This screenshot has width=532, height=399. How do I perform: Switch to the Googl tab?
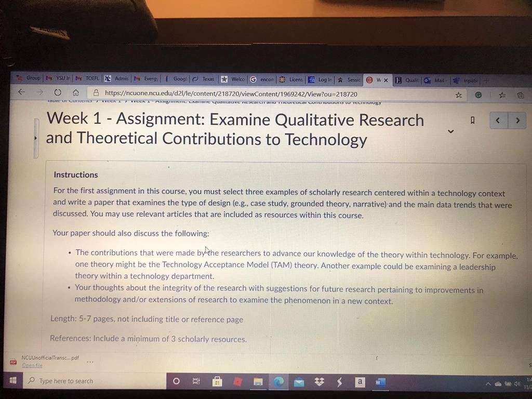coord(176,79)
